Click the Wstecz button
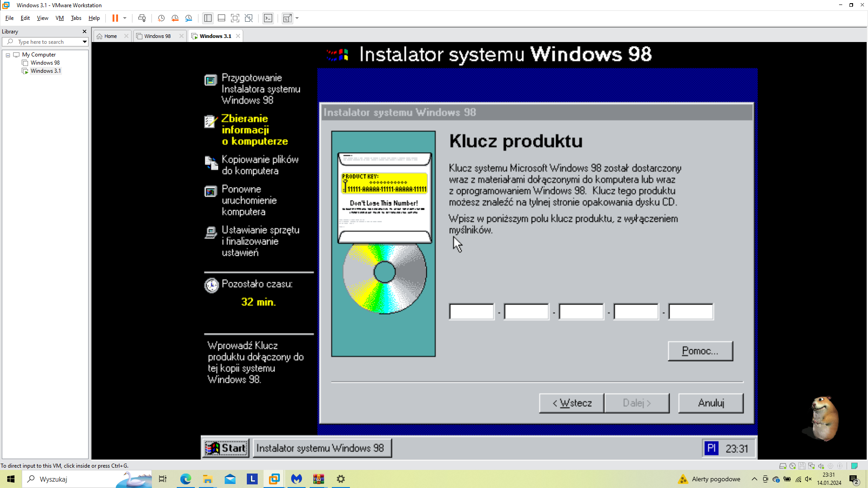Screen dimensions: 868x488 pos(571,403)
